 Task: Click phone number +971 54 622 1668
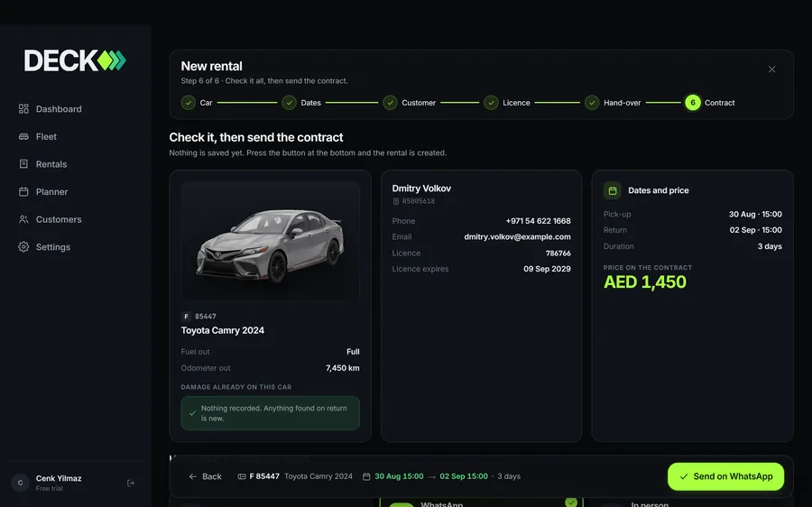click(x=538, y=221)
